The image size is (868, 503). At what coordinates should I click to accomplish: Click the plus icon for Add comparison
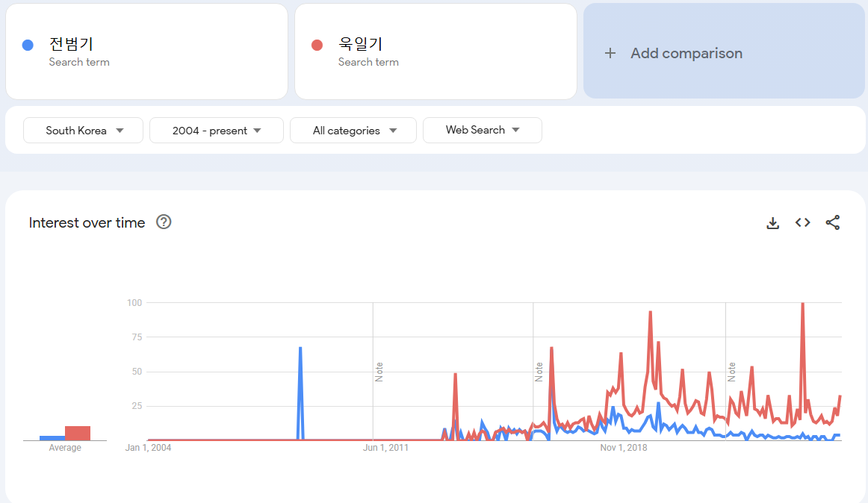click(610, 53)
